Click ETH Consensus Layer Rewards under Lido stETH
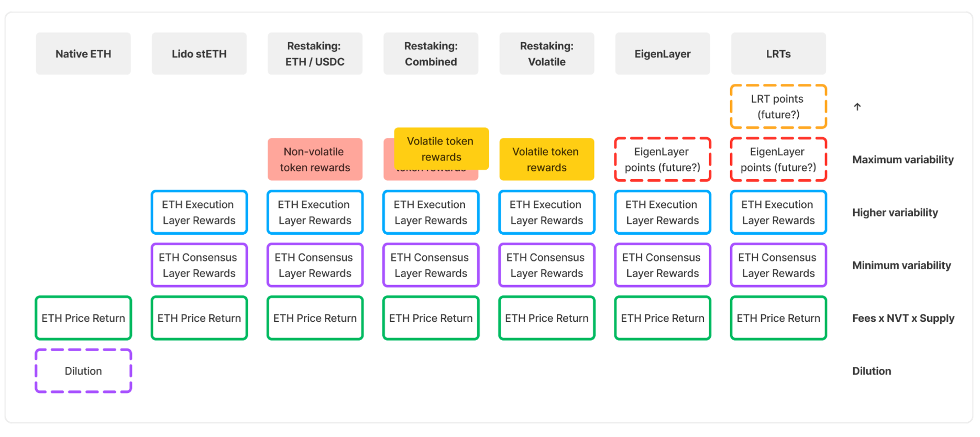980x437 pixels. [x=199, y=265]
